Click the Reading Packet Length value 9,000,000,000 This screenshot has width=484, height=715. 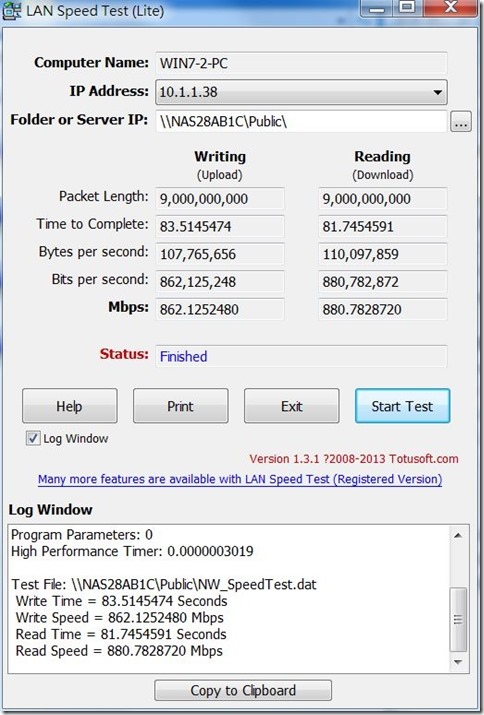[x=383, y=199]
